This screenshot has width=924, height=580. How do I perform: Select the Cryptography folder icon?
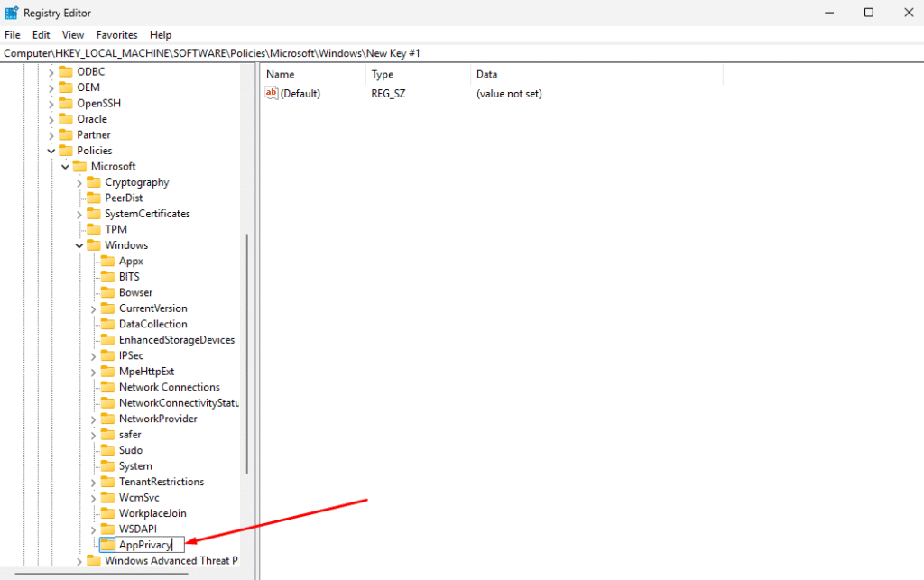(94, 182)
